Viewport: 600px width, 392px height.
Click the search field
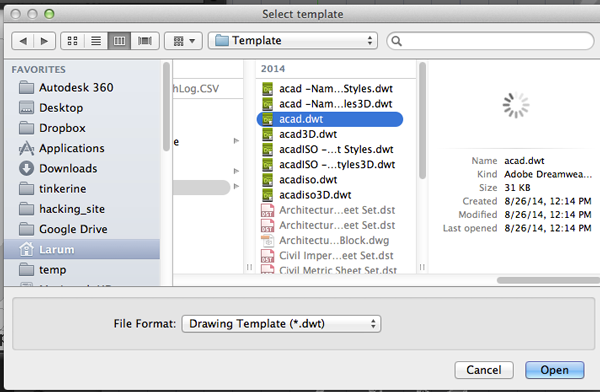490,41
